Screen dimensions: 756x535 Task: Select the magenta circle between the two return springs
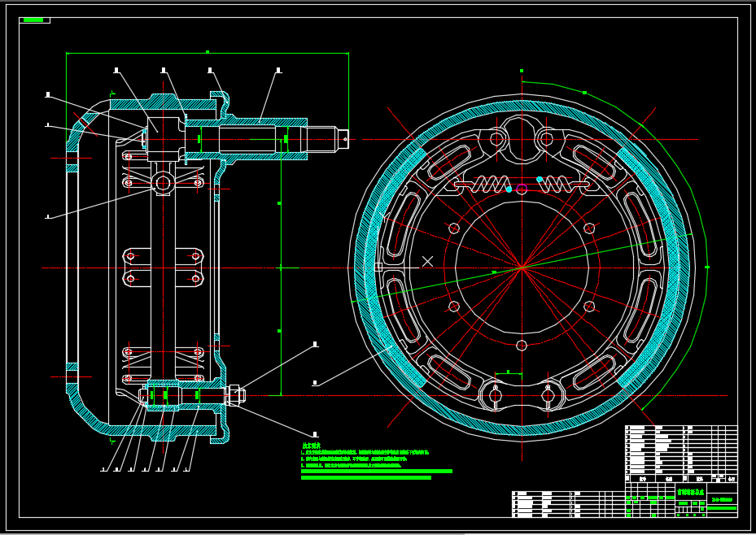(x=522, y=189)
